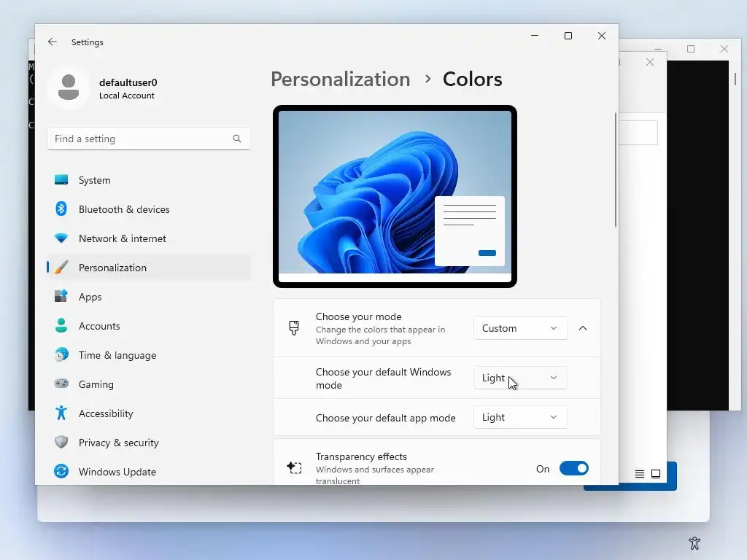Open Bluetooth & devices settings

pyautogui.click(x=149, y=209)
